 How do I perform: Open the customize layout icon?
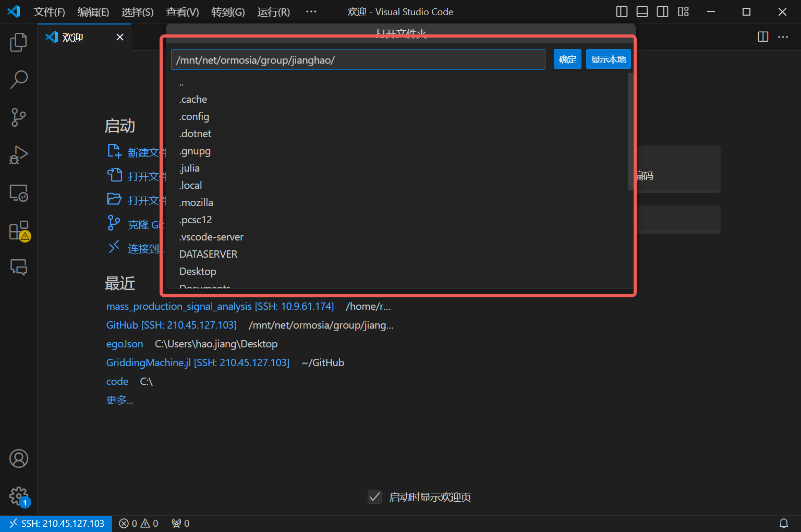click(683, 11)
